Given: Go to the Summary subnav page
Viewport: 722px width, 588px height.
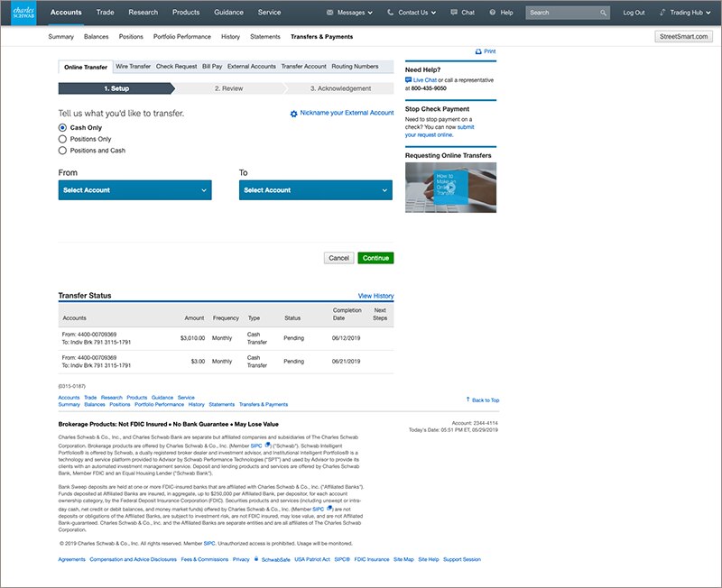Looking at the screenshot, I should click(x=60, y=37).
